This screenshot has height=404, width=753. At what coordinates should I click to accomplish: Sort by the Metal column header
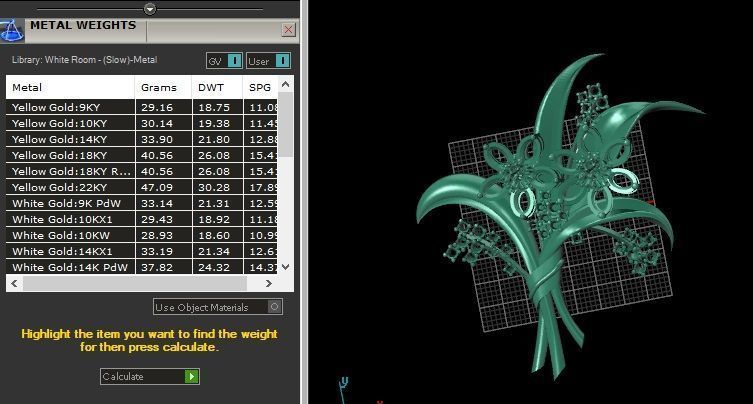(70, 87)
